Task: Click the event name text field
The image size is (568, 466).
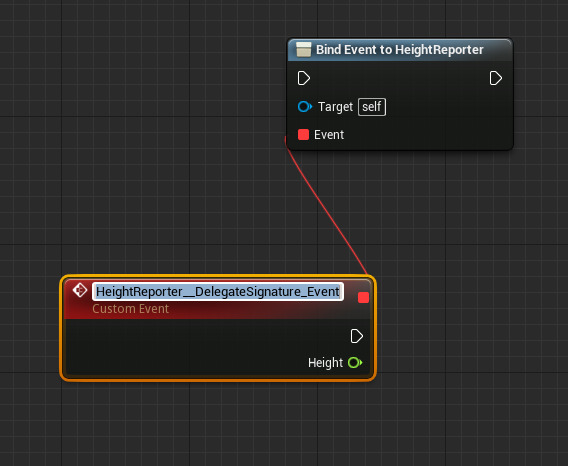Action: click(x=218, y=291)
